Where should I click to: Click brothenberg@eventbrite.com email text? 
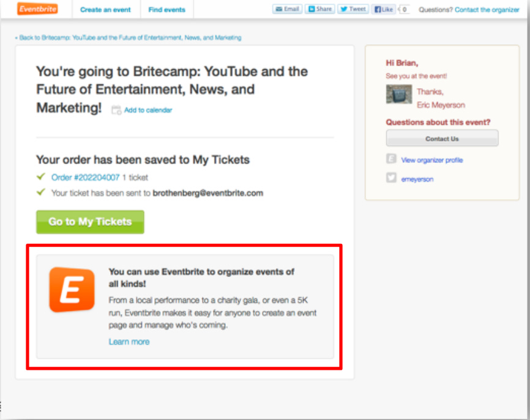pos(208,193)
